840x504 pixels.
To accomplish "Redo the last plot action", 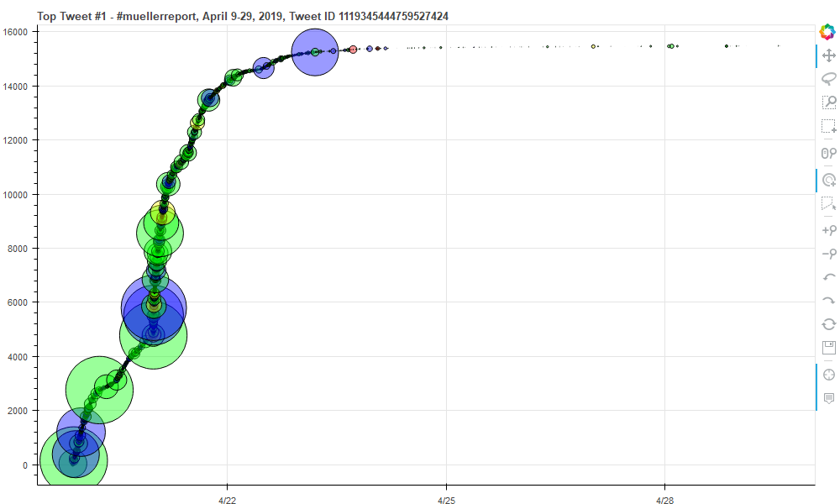I will click(x=828, y=301).
